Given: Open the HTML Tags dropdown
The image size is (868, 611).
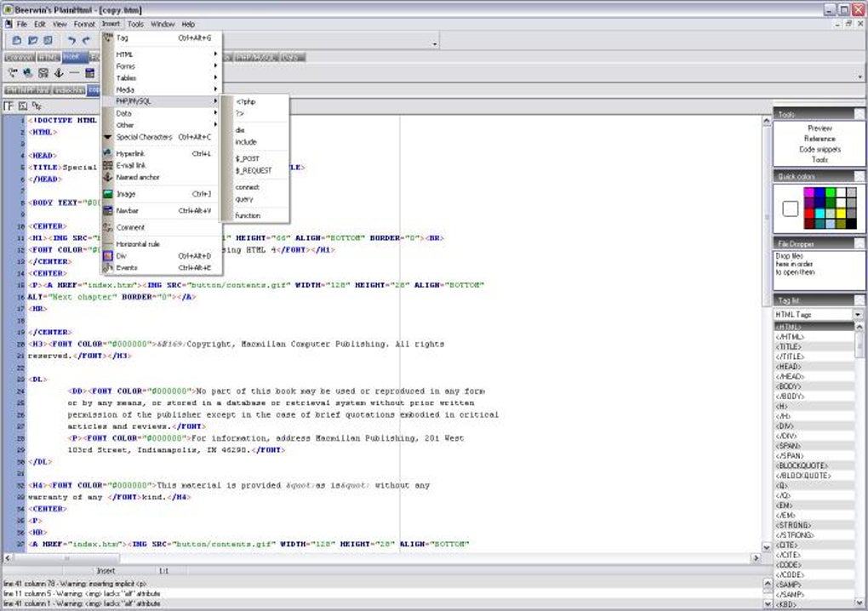Looking at the screenshot, I should pos(858,315).
